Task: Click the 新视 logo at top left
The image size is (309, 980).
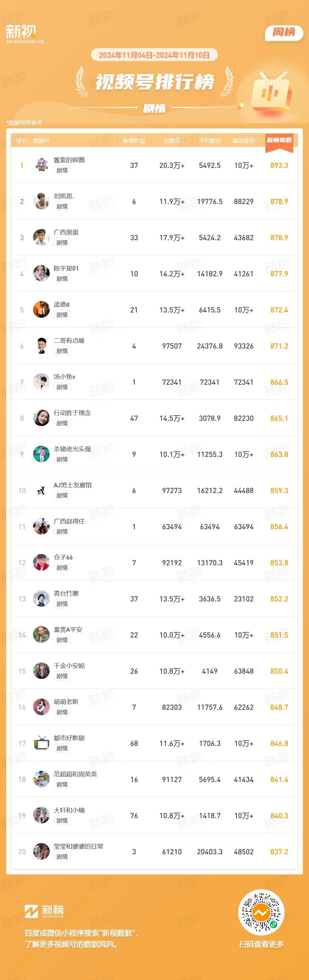Action: [x=25, y=34]
